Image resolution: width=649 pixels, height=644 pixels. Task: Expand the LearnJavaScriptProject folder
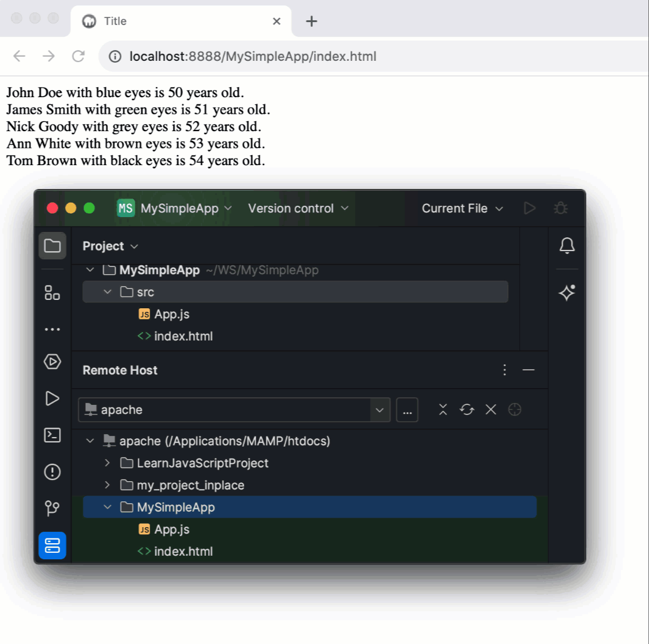point(107,463)
